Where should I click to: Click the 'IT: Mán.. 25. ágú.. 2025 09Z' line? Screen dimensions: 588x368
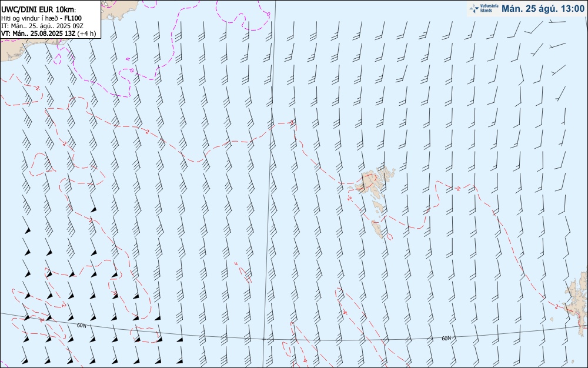click(42, 26)
